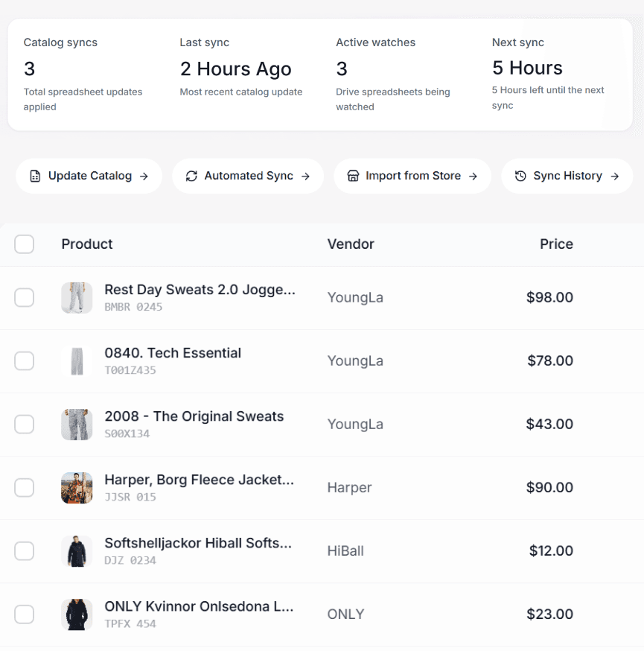Click the refresh icon on Automated Sync
Screen dimensions: 644x651
tap(192, 176)
